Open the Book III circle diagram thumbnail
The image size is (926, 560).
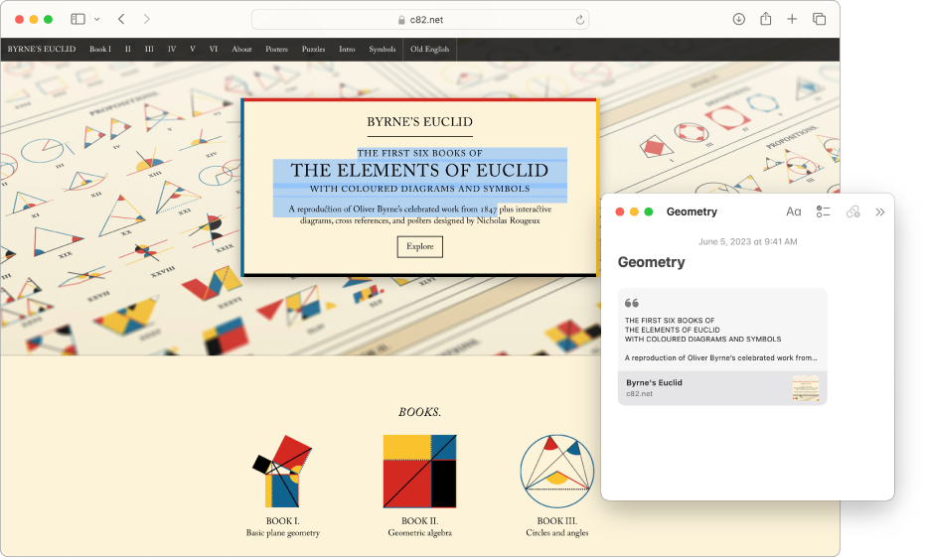tap(557, 471)
